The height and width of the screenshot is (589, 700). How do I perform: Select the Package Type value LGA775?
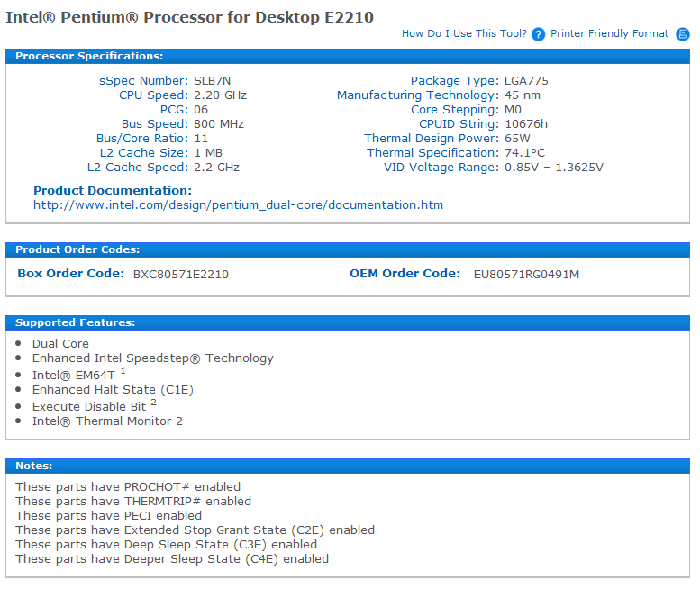526,81
